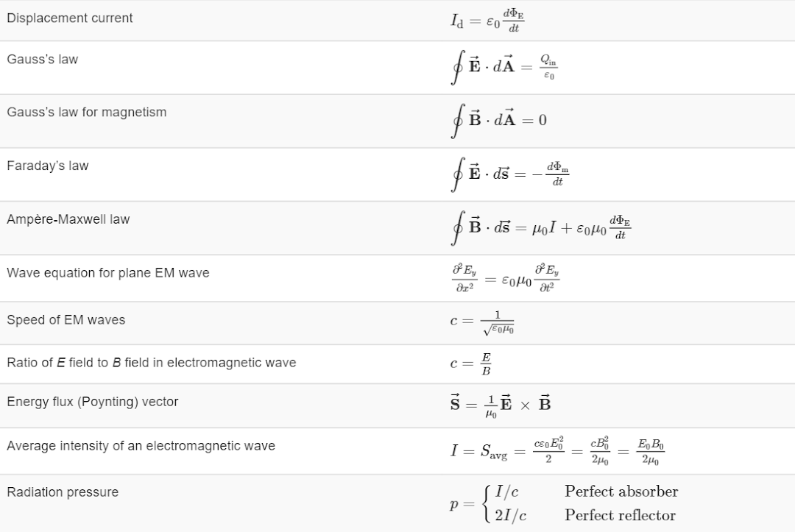This screenshot has height=532, width=795.
Task: Select the Faraday's law integral formula
Action: 509,174
